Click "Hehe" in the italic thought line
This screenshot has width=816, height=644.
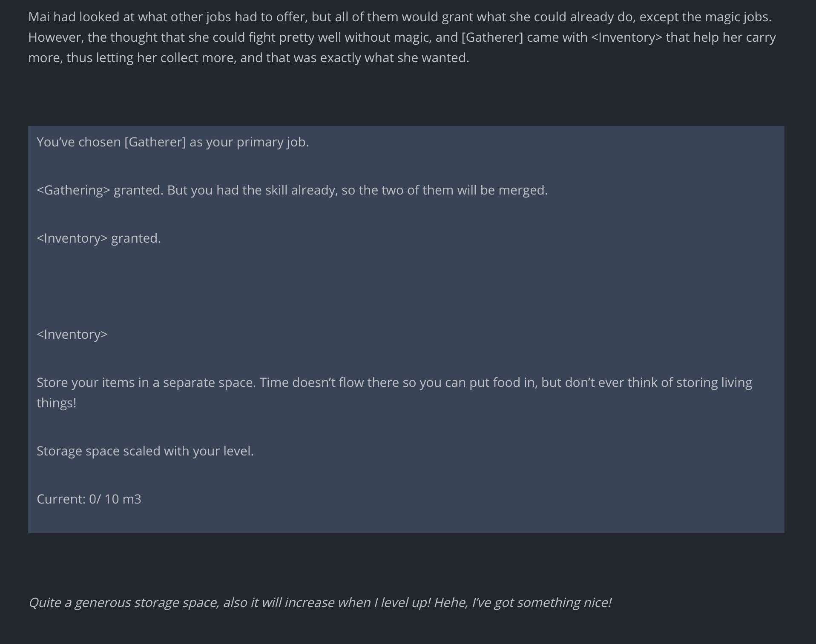[x=450, y=603]
